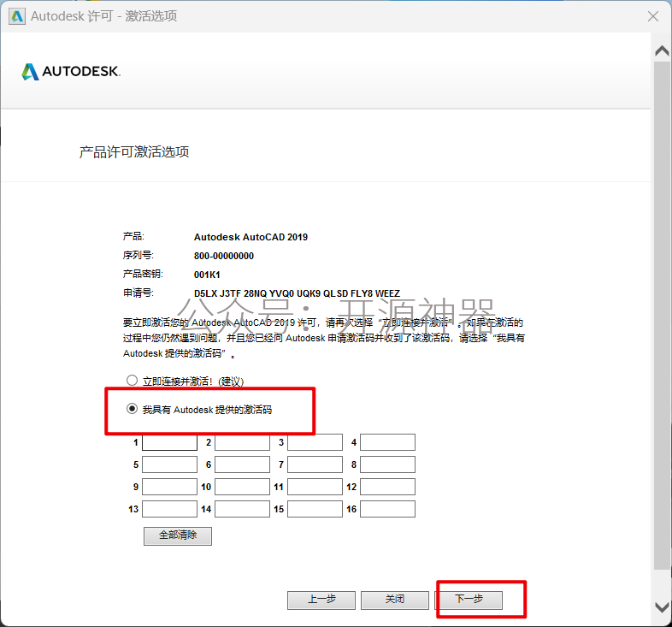The width and height of the screenshot is (672, 627).
Task: Click activation code field 3
Action: (315, 442)
